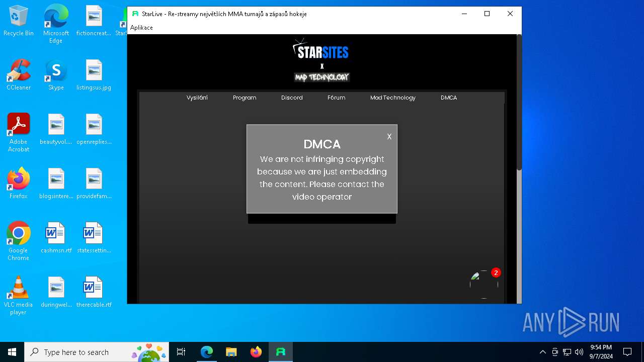Click the StarSites logo

coord(321,49)
